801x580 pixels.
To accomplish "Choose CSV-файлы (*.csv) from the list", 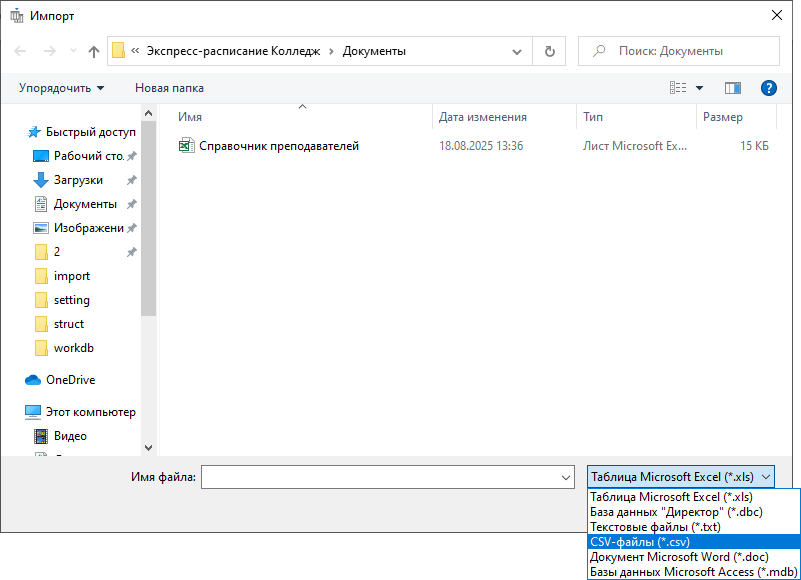I will [x=640, y=541].
